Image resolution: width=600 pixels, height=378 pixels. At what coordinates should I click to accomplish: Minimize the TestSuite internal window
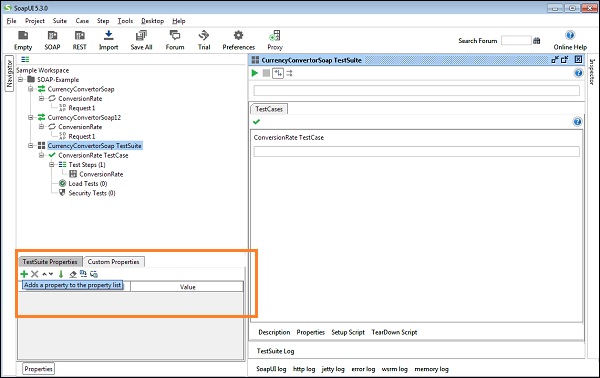(555, 60)
